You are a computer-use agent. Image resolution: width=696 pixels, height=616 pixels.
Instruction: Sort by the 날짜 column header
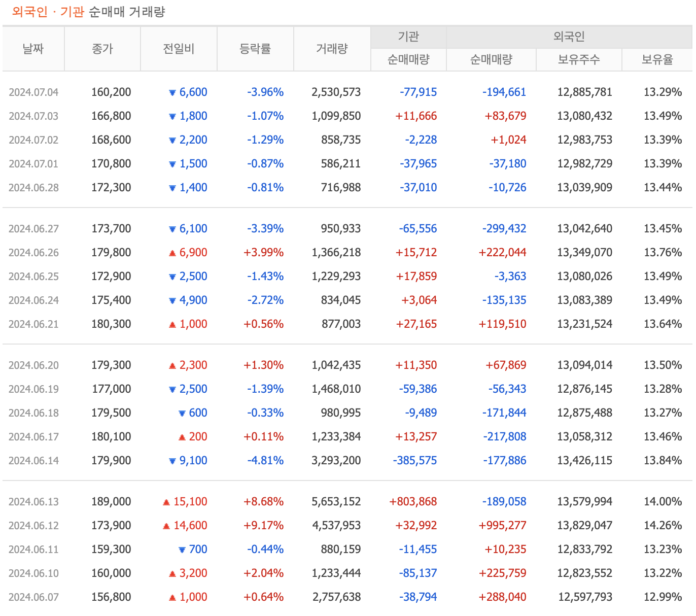click(x=33, y=48)
